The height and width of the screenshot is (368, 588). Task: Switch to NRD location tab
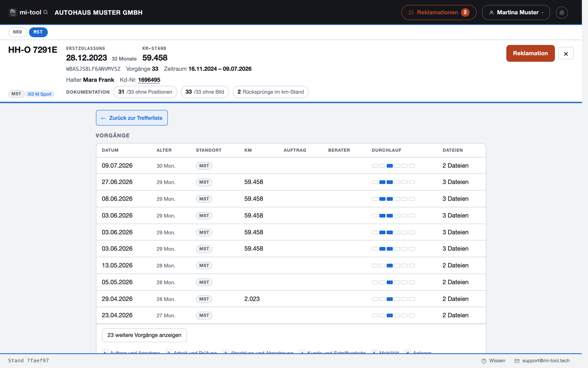click(x=18, y=32)
